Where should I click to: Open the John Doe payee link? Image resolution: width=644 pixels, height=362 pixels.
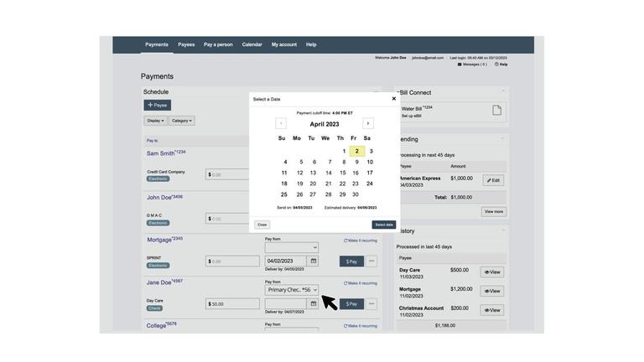pos(164,197)
